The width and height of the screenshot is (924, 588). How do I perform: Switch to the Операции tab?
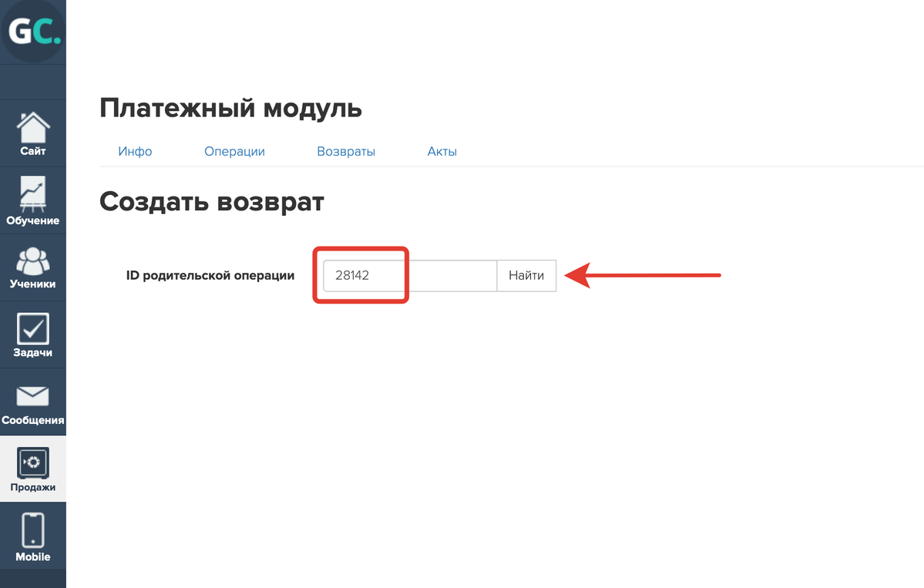234,151
